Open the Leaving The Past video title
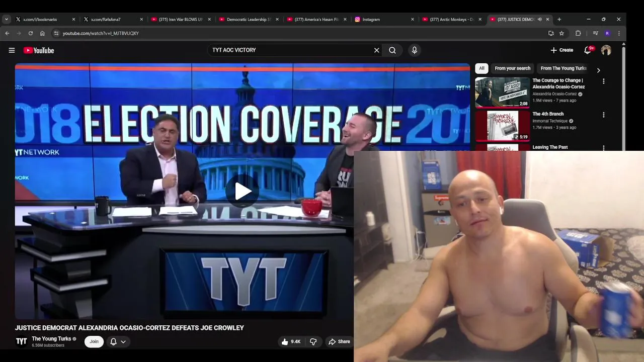 (x=550, y=147)
